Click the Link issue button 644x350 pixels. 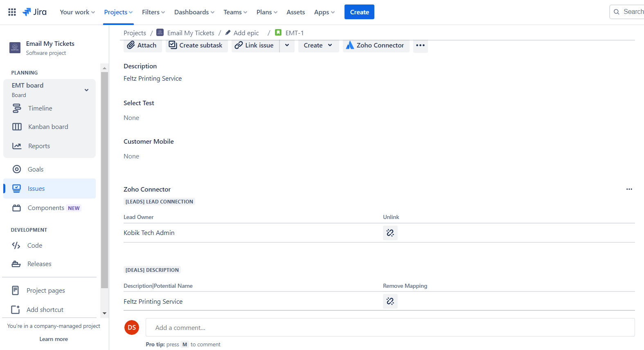(x=255, y=45)
